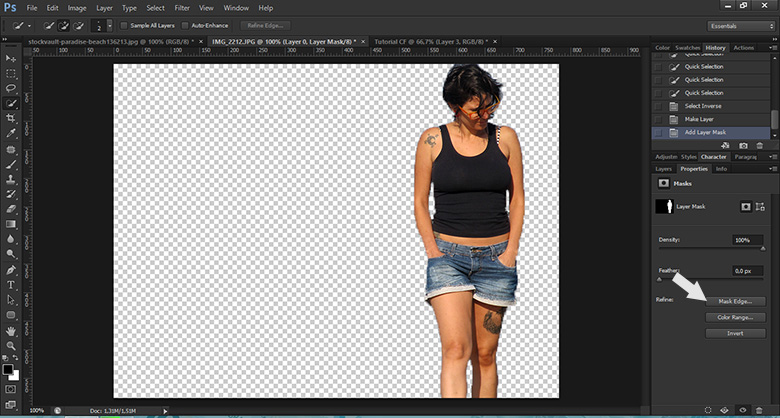Click the Subtract from selection brush icon

79,25
